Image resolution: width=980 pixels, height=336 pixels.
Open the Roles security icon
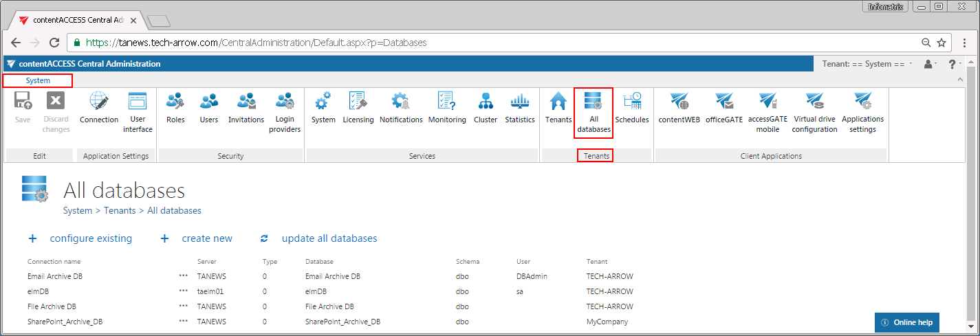tap(175, 109)
